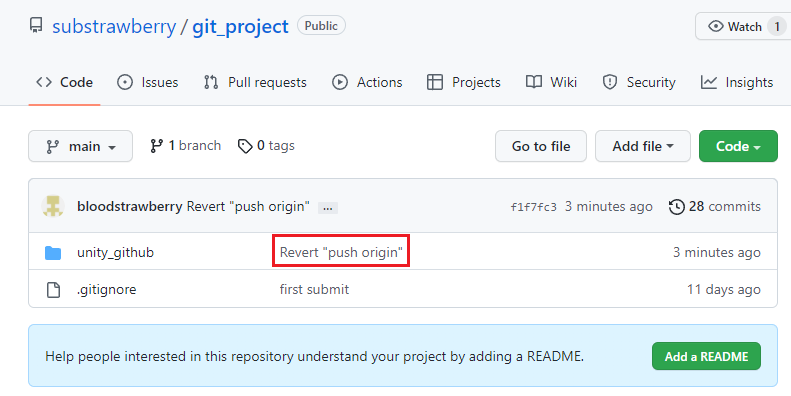
Task: Open the git_project repository link
Action: pyautogui.click(x=240, y=26)
